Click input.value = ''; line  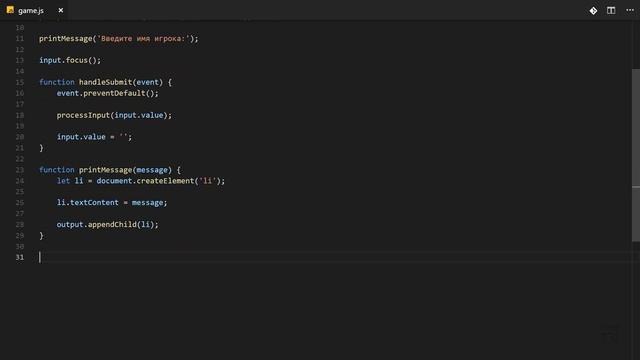pos(94,137)
